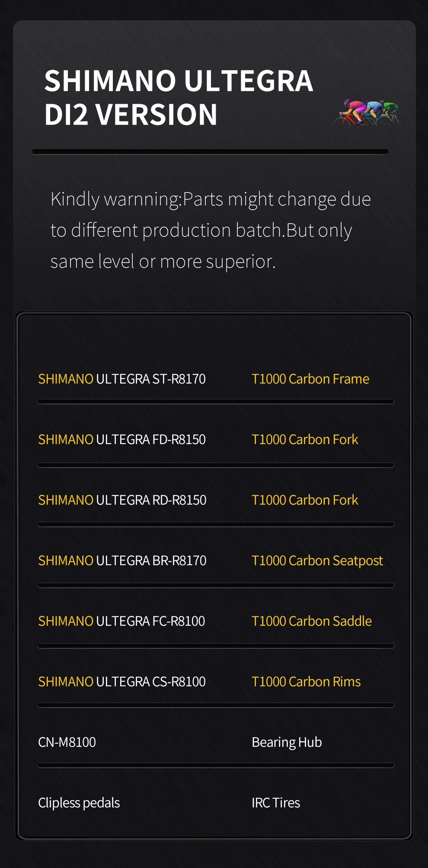The image size is (428, 868).
Task: Click second T1000 Carbon Fork label
Action: tap(305, 500)
